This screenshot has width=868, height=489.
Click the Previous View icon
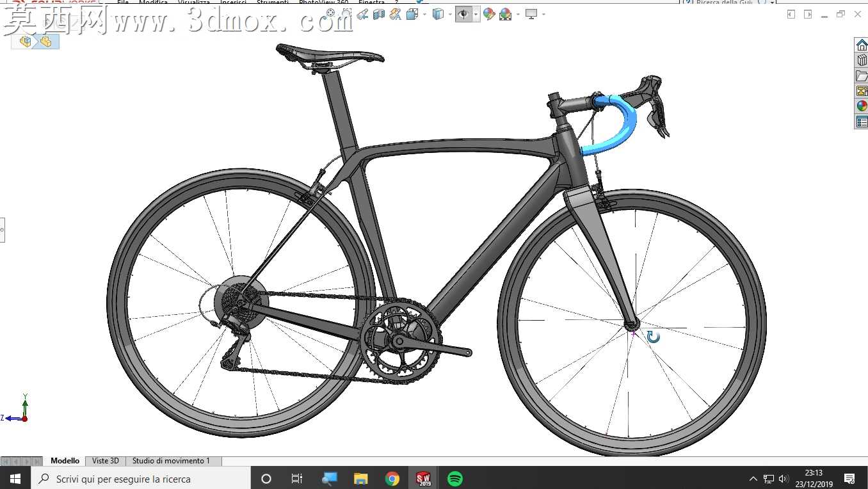pyautogui.click(x=362, y=14)
